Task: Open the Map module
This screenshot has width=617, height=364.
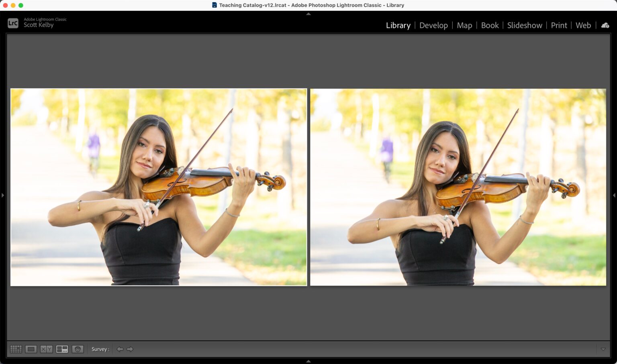Action: pyautogui.click(x=464, y=25)
